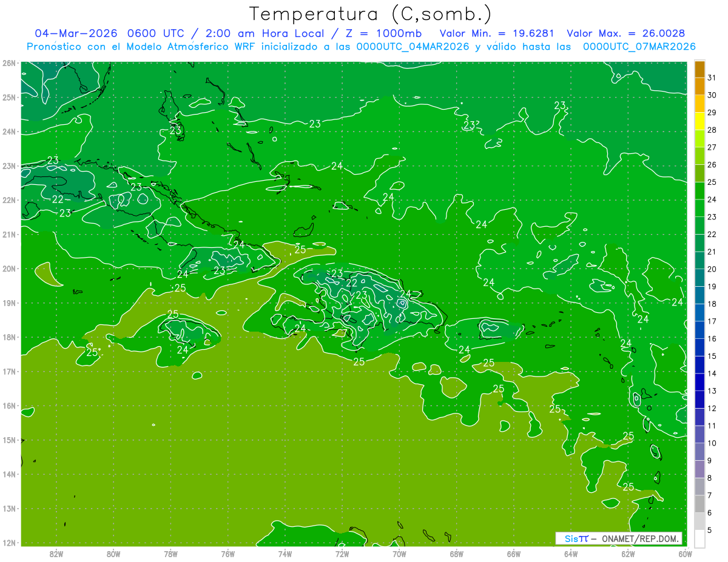
Task: Click the '23N' latitude axis label
Action: 8,166
